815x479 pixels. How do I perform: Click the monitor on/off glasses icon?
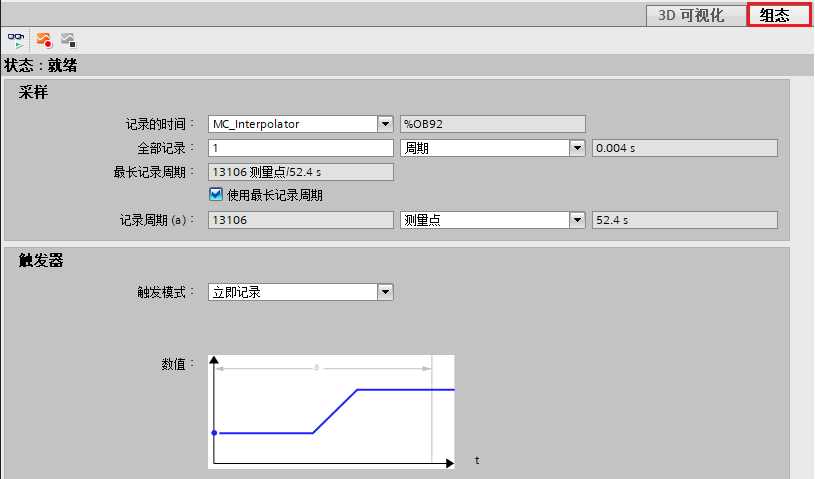pyautogui.click(x=17, y=40)
